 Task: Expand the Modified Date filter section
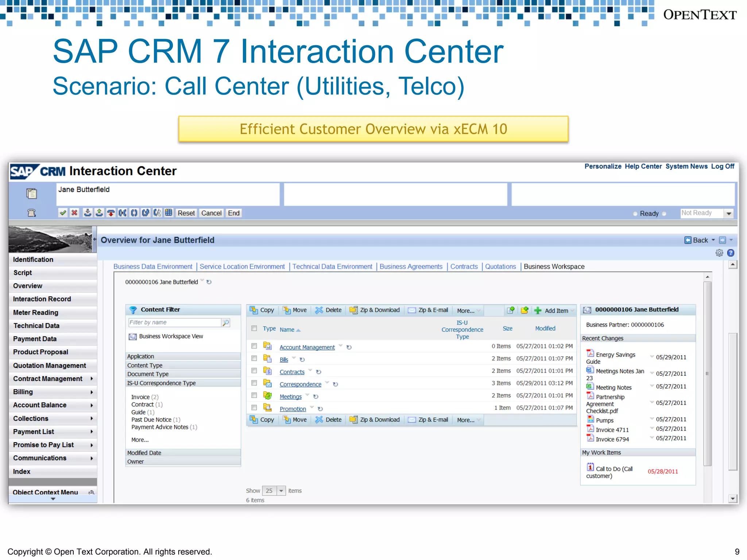[x=183, y=453]
